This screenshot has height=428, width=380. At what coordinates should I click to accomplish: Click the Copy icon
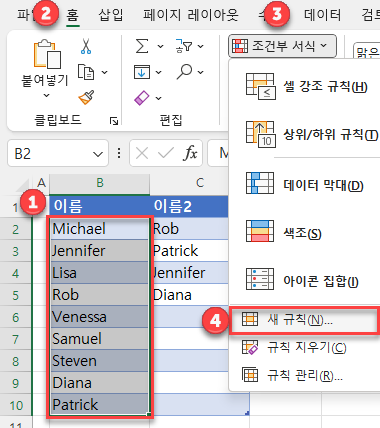(x=86, y=72)
